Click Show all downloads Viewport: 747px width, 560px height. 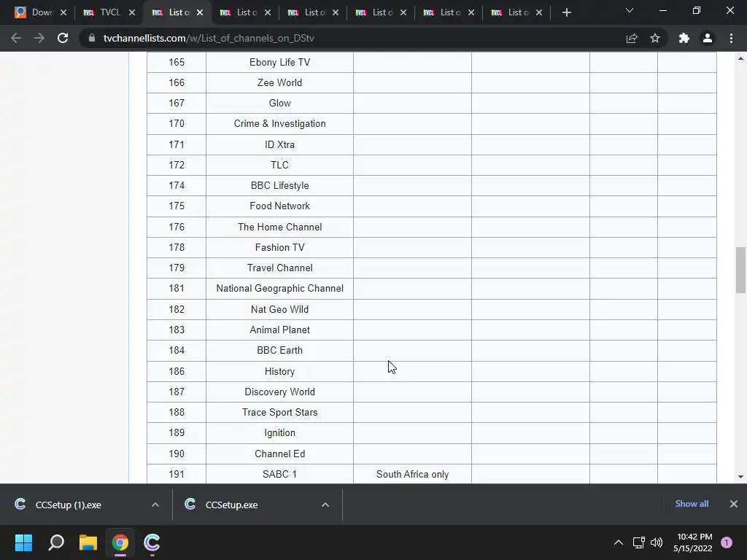692,504
